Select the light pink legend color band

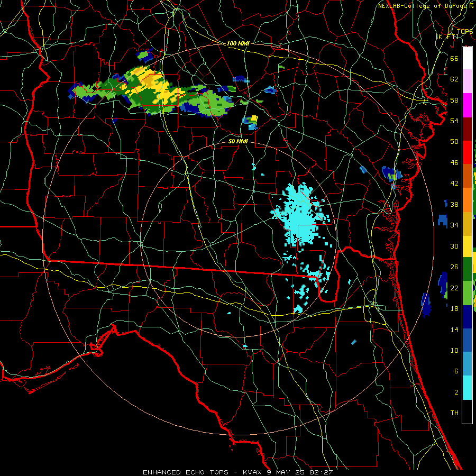pos(467,81)
